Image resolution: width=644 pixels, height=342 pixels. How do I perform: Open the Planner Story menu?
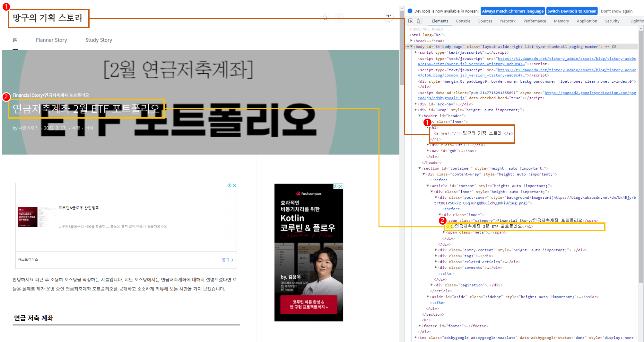[x=51, y=40]
